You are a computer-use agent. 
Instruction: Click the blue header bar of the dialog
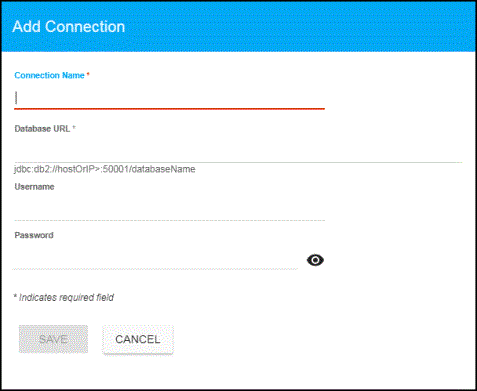pyautogui.click(x=239, y=27)
